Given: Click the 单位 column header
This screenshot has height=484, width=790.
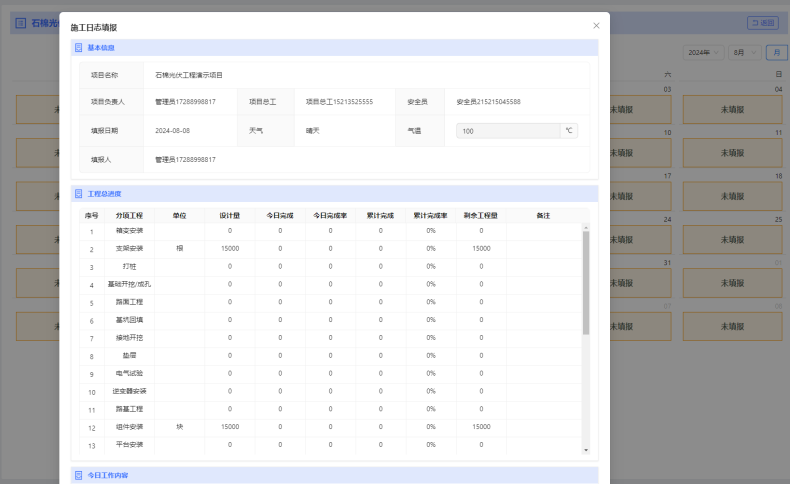Looking at the screenshot, I should tap(179, 216).
